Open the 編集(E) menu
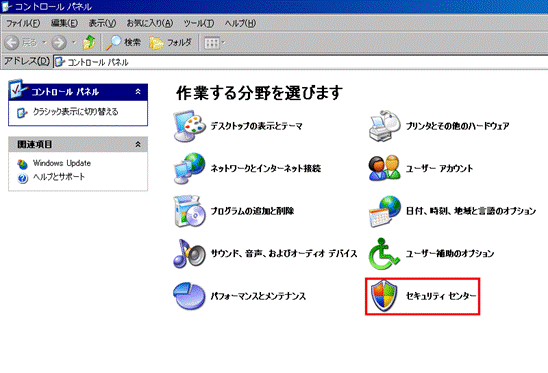548x373 pixels. tap(64, 23)
